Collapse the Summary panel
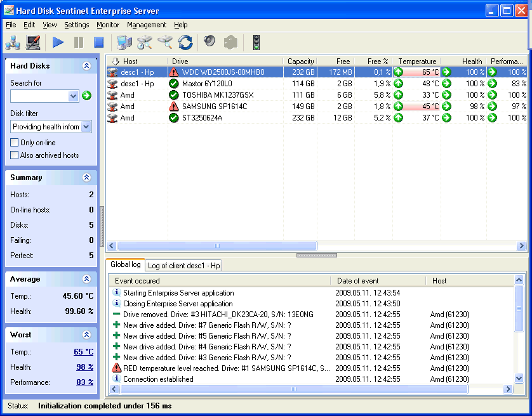This screenshot has width=532, height=416. point(86,178)
